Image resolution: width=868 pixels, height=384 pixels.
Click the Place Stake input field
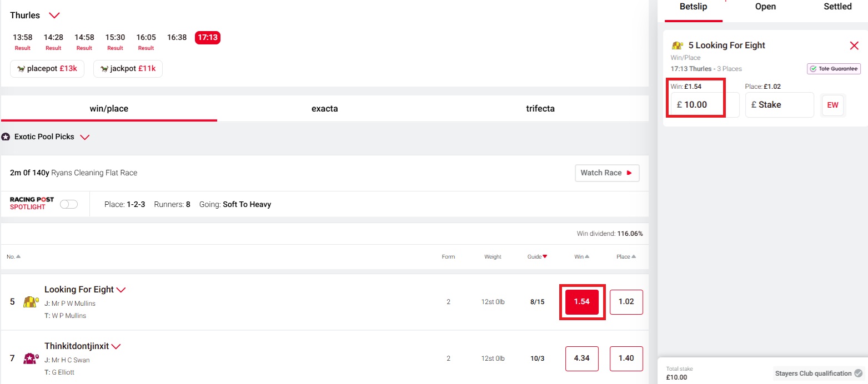pyautogui.click(x=779, y=104)
